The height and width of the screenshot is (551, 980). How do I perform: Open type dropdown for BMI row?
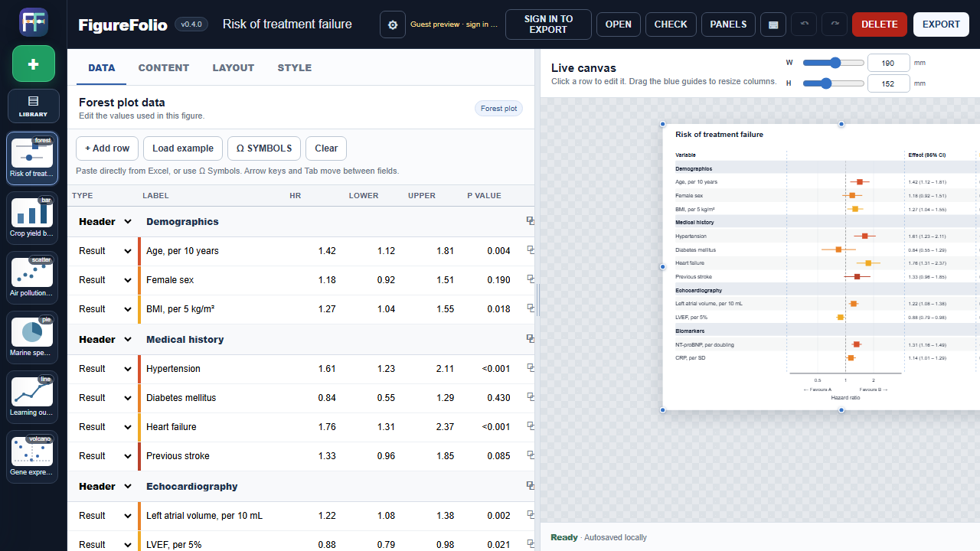[106, 309]
